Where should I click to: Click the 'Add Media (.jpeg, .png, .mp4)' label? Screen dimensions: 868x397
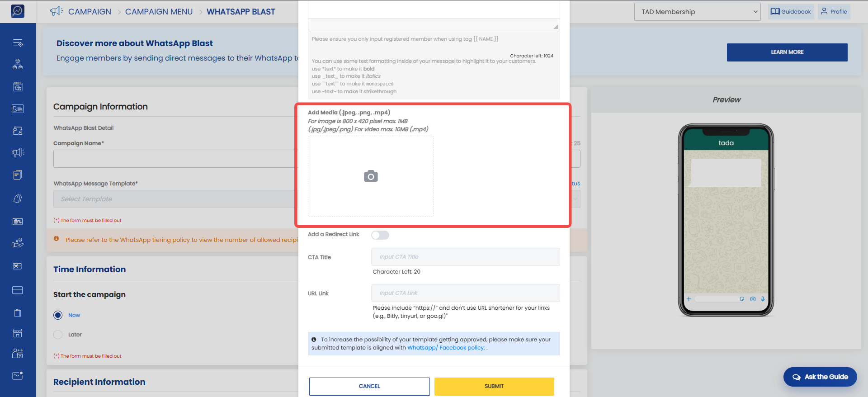(x=349, y=113)
